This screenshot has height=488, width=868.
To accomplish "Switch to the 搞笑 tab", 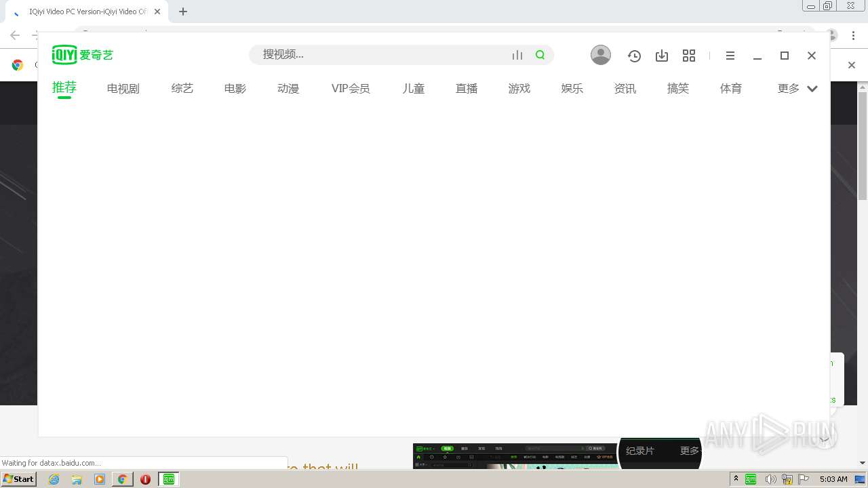I will coord(678,88).
